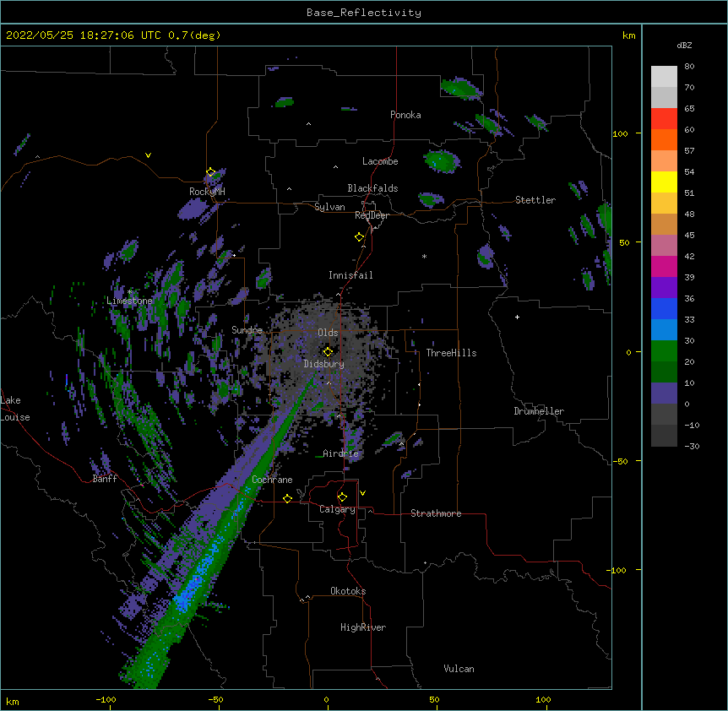Select the Vulcan label
Viewport: 728px width, 711px height.
pos(459,669)
